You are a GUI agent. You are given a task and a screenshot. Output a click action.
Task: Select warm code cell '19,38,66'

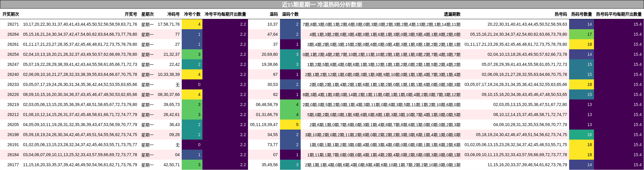coord(270,64)
